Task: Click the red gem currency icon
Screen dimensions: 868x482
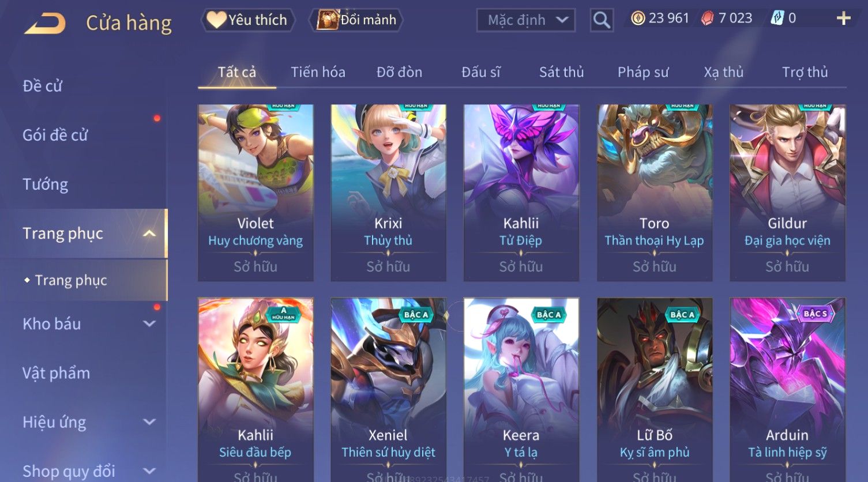Action: (707, 18)
